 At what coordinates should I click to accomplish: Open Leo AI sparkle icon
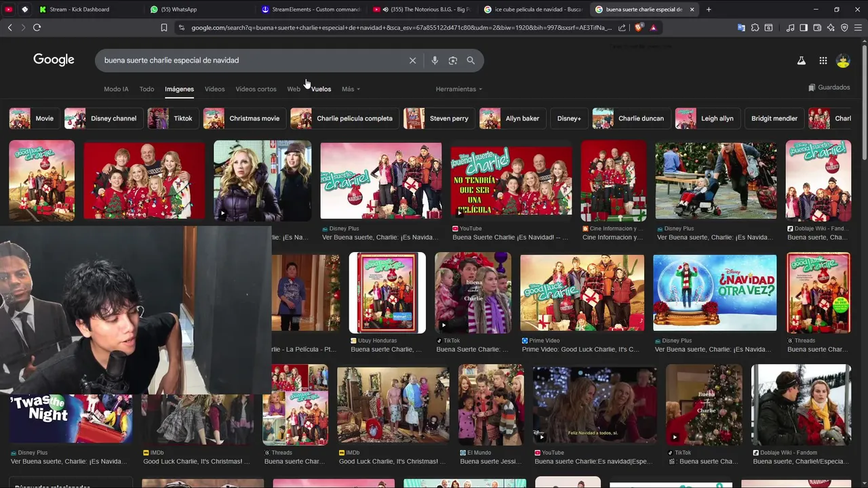click(x=831, y=28)
